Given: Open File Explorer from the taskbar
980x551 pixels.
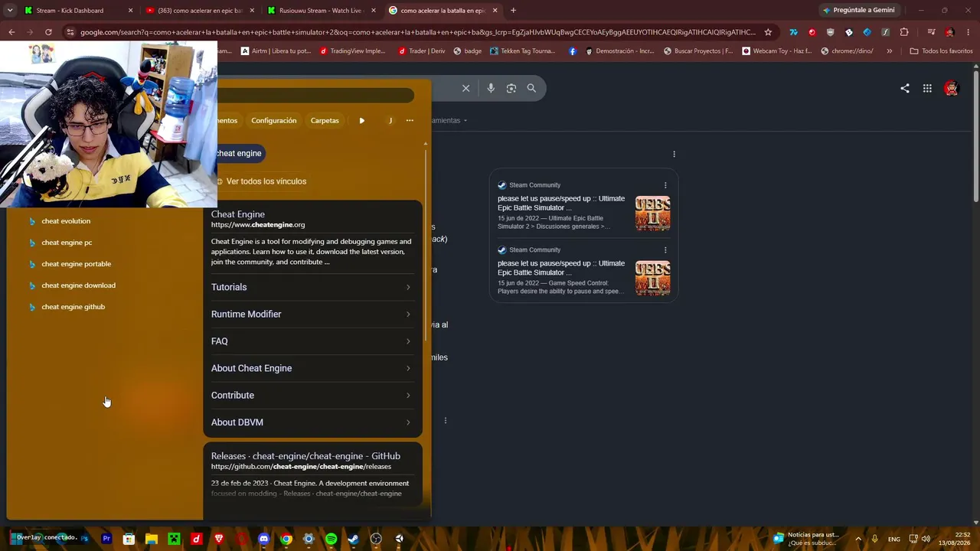Looking at the screenshot, I should point(152,539).
